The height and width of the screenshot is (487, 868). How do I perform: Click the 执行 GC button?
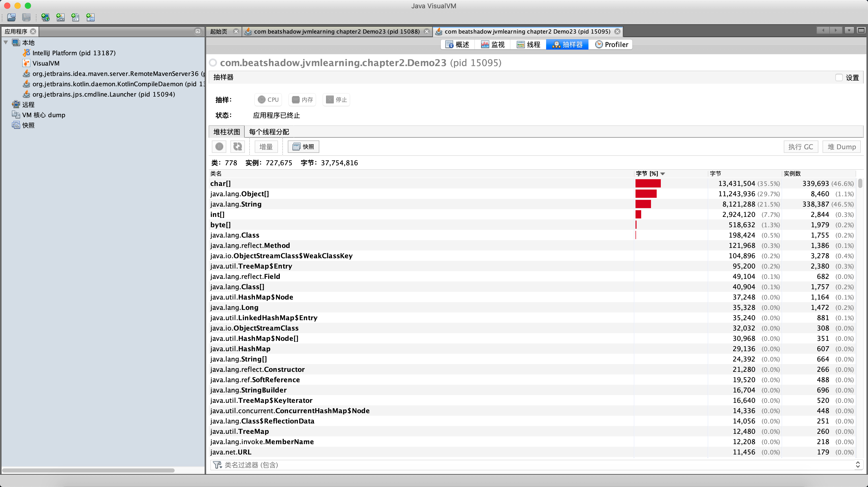click(801, 146)
